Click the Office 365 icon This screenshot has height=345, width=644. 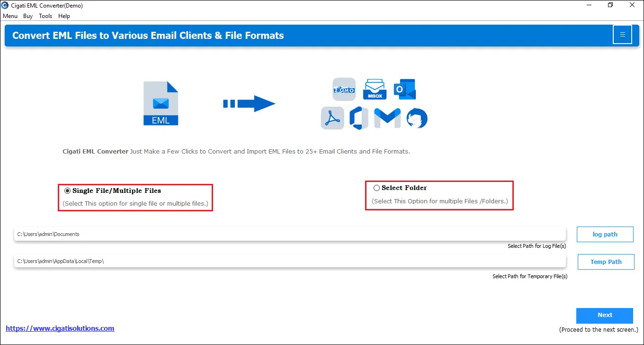[359, 118]
